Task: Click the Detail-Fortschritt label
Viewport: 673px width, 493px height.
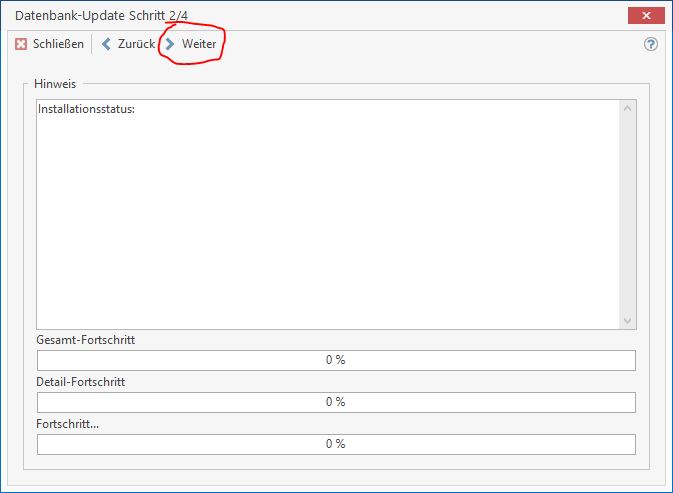Action: coord(80,382)
